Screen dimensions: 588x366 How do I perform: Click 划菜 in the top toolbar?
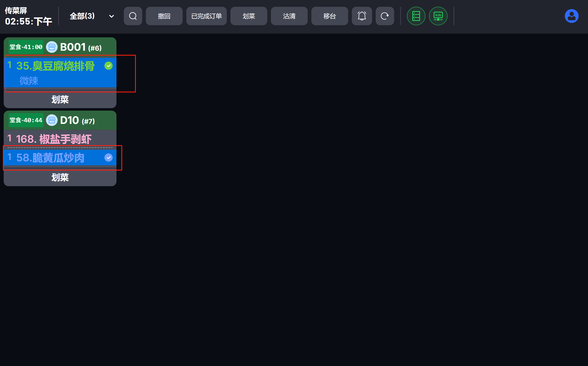(249, 16)
